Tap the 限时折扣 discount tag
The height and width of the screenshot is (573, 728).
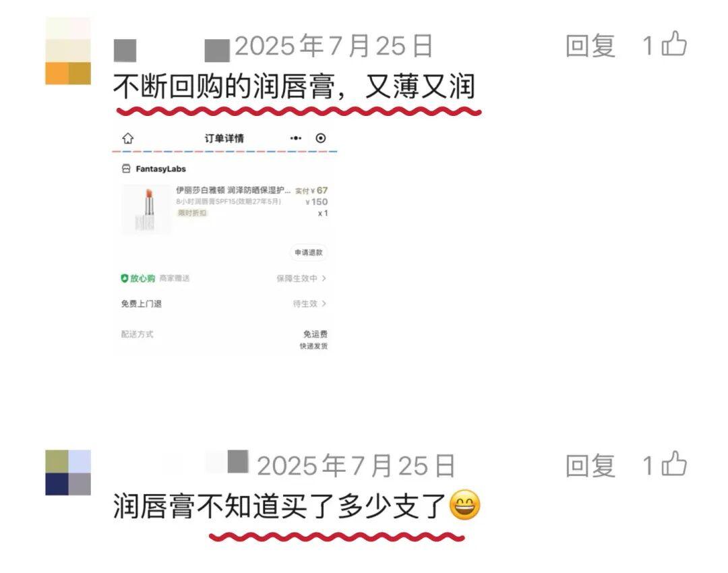(191, 212)
